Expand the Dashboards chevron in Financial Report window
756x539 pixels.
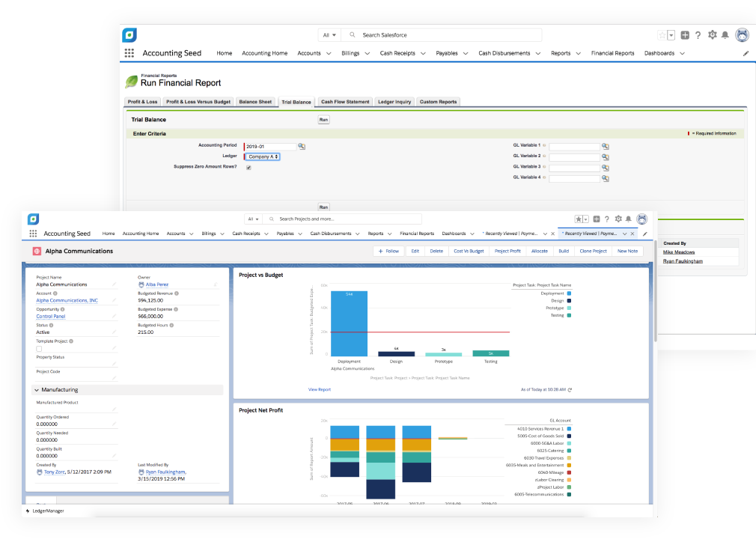coord(682,53)
